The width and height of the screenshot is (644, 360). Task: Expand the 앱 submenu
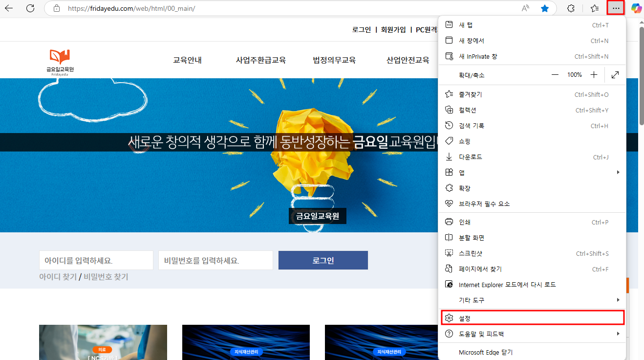(533, 173)
